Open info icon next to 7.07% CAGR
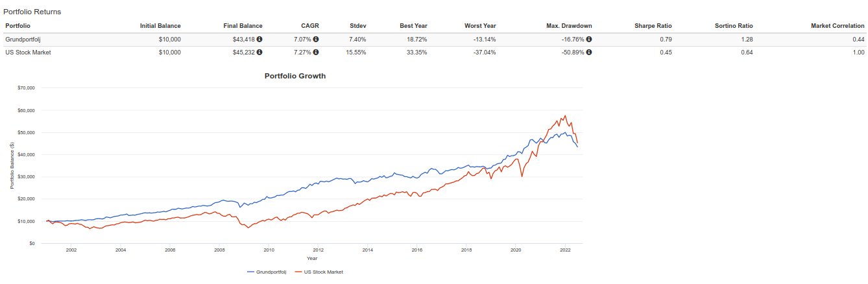The height and width of the screenshot is (284, 868). (x=316, y=40)
